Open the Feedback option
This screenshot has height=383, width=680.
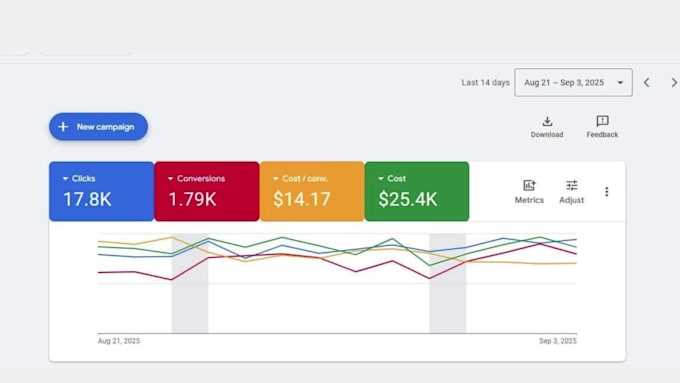pos(602,127)
